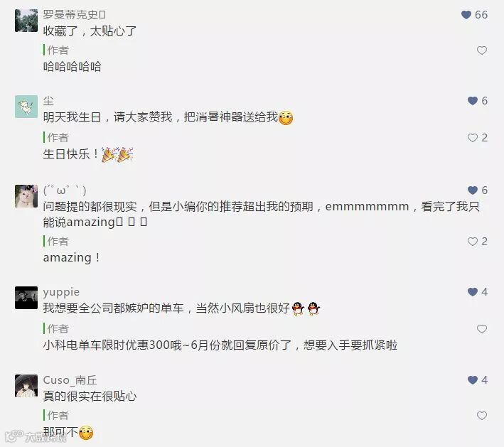
Task: Open 尘's bird avatar
Action: [26, 107]
